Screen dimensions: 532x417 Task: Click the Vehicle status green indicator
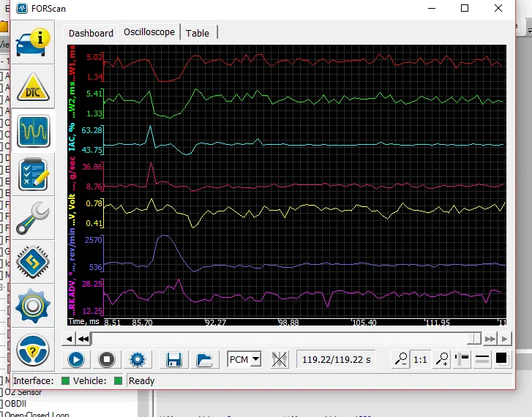[x=118, y=380]
